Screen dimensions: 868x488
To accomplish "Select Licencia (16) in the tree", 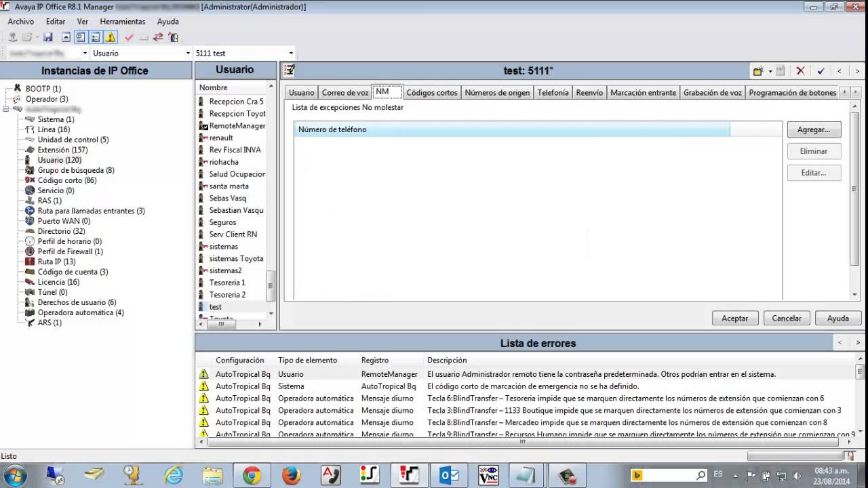I will click(58, 282).
